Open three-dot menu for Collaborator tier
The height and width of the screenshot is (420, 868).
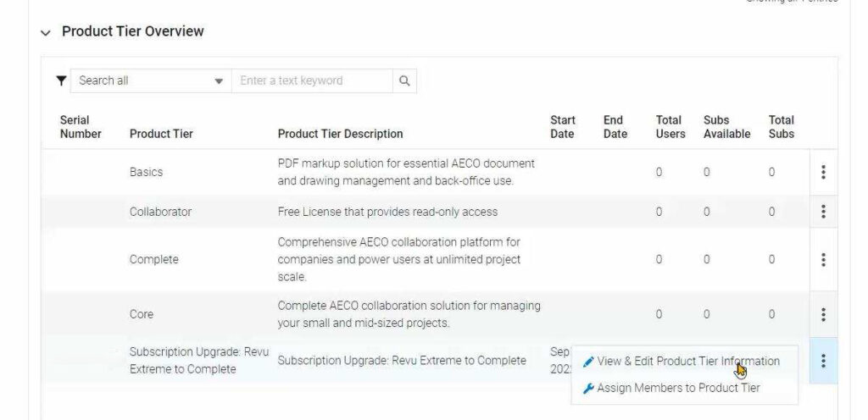(823, 212)
